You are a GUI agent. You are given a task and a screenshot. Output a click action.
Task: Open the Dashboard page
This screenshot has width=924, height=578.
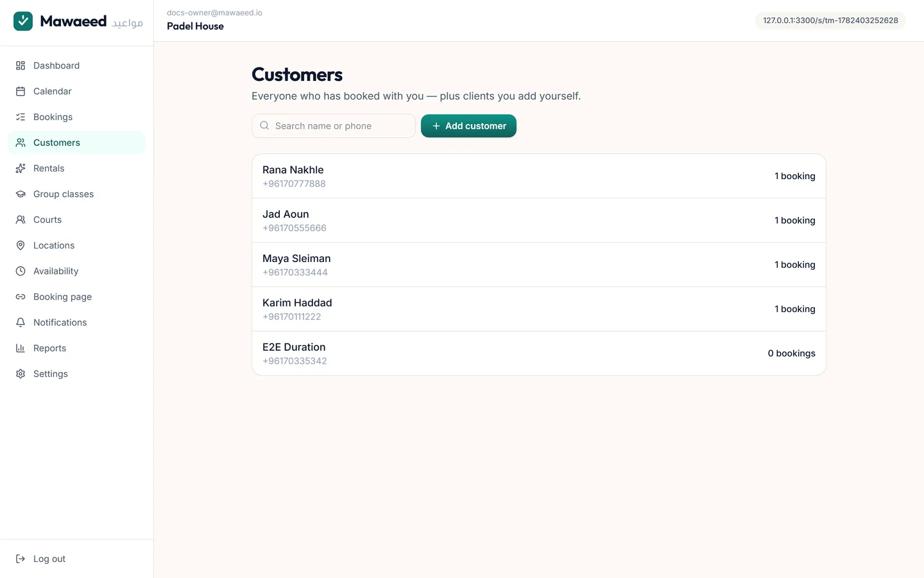(x=77, y=66)
